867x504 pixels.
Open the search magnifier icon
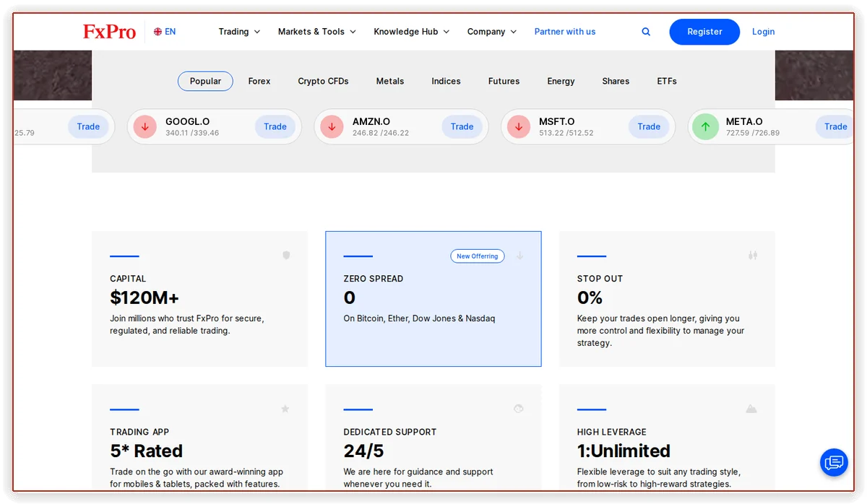tap(646, 32)
